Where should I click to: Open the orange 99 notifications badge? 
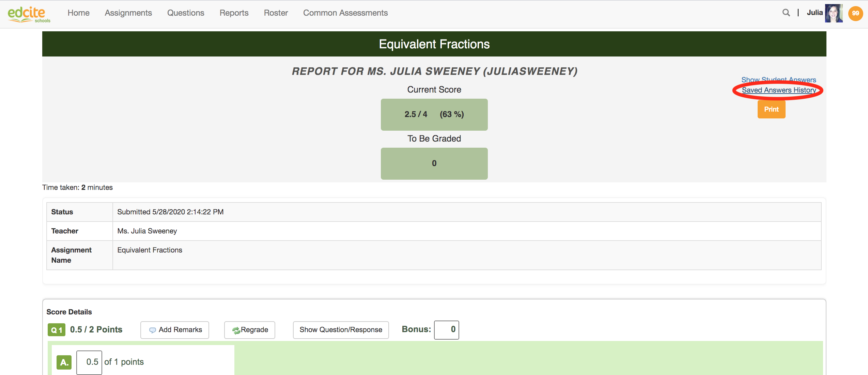(x=856, y=13)
